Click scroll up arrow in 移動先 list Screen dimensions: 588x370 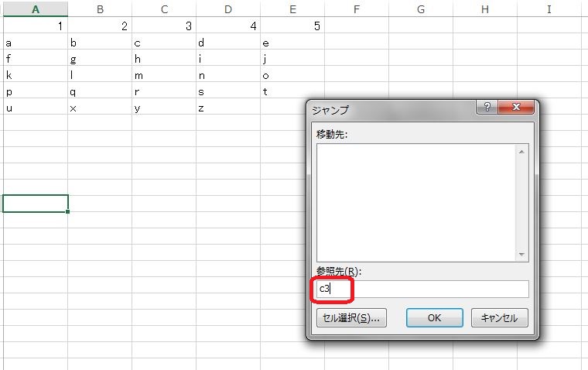click(x=521, y=152)
